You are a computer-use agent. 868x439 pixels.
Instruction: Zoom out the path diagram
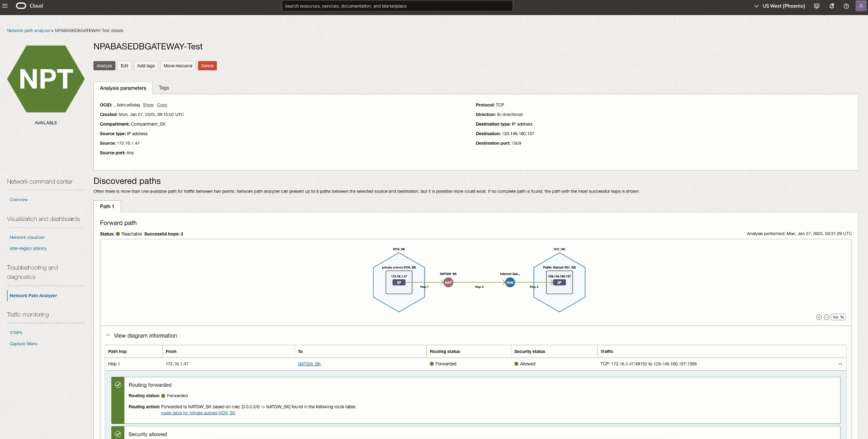pyautogui.click(x=827, y=317)
